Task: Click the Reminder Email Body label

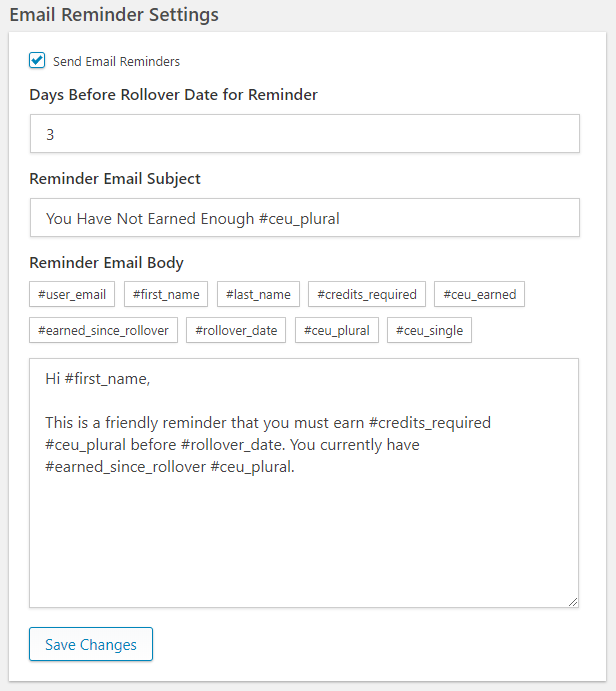Action: pos(107,263)
